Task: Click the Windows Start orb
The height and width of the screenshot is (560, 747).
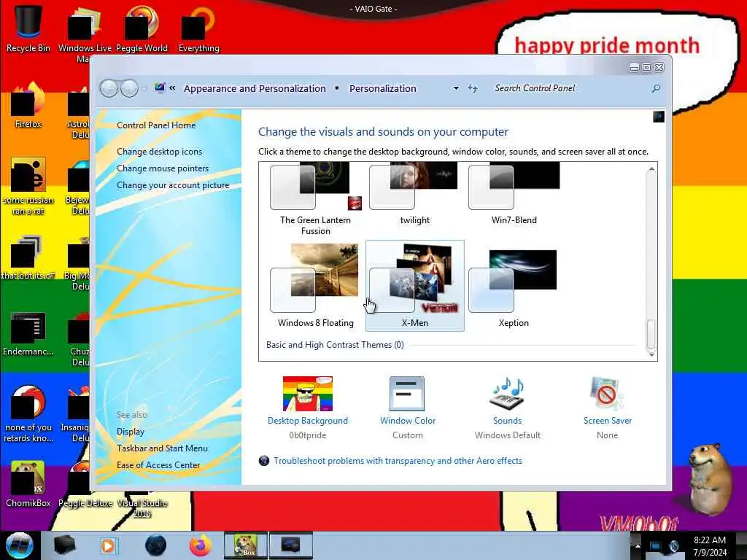Action: click(x=20, y=545)
